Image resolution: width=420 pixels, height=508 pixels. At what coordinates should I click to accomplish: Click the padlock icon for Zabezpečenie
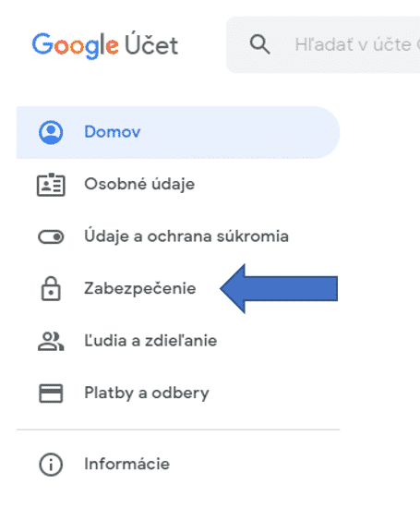(51, 289)
